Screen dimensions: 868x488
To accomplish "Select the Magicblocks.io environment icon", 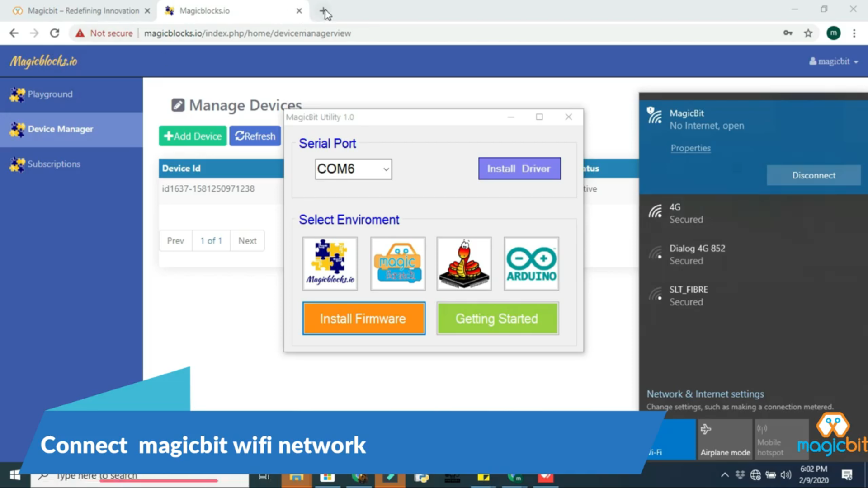I will coord(330,263).
